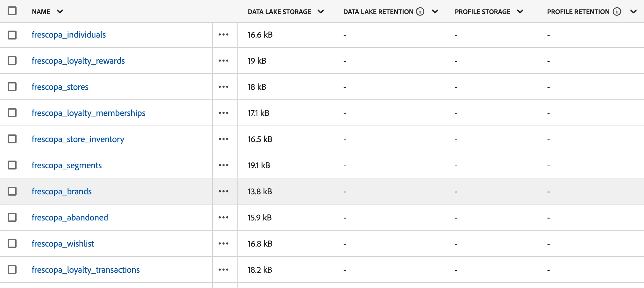This screenshot has height=288, width=644.
Task: Show info for Profile Retention column
Action: [x=617, y=11]
